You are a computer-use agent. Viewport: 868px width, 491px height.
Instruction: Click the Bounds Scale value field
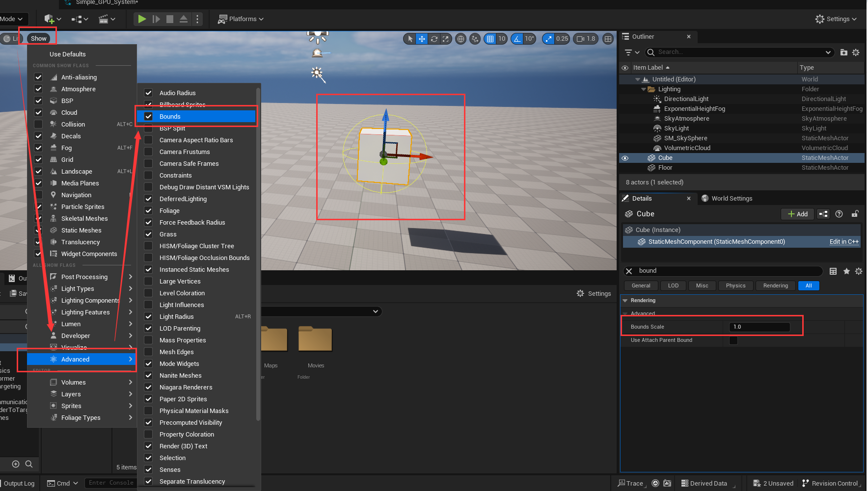pos(759,327)
